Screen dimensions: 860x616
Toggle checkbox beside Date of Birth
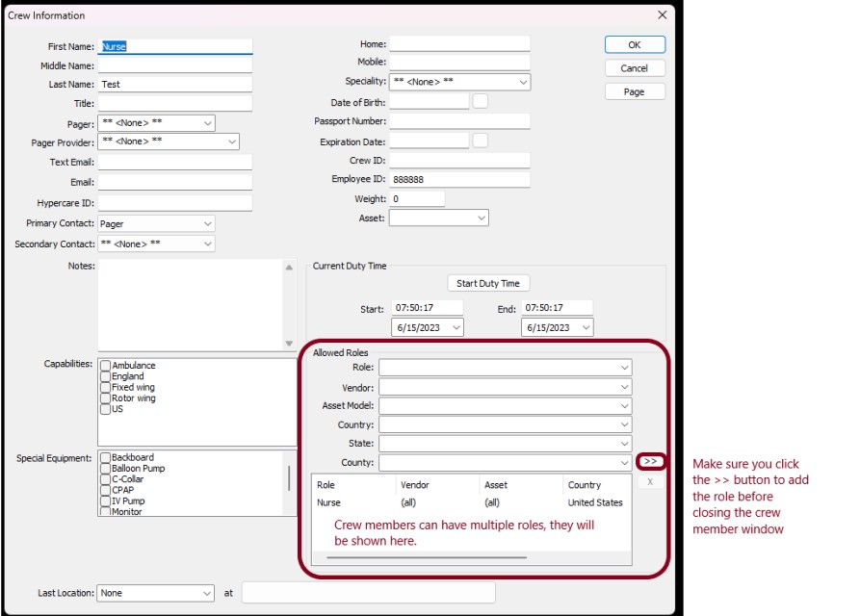click(481, 101)
